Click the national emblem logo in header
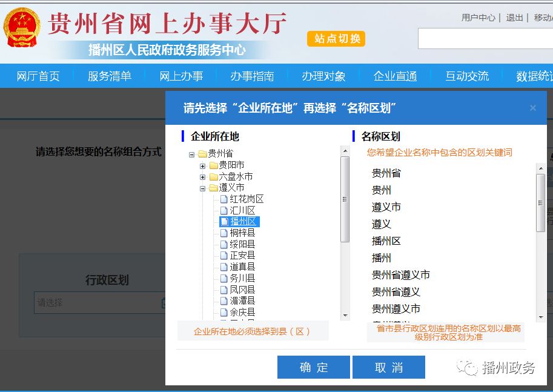This screenshot has width=553, height=392. pos(22,28)
